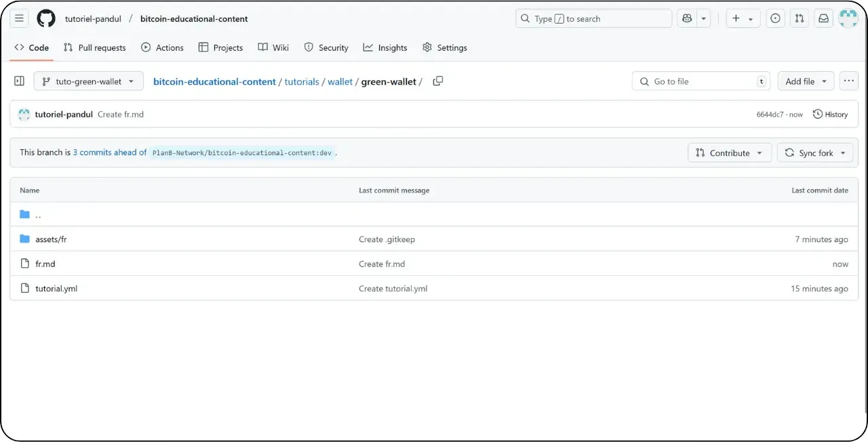Follow the wallet breadcrumb link
The width and height of the screenshot is (868, 442).
[340, 81]
